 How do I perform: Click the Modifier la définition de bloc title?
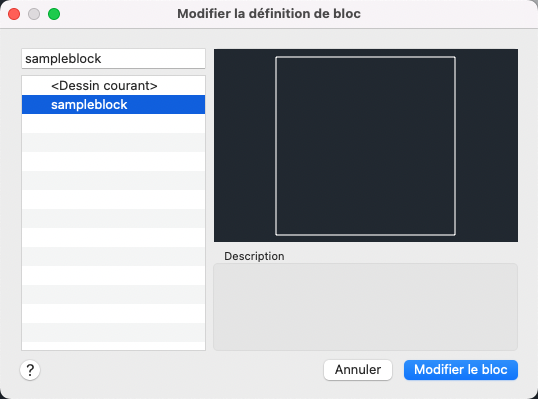269,14
